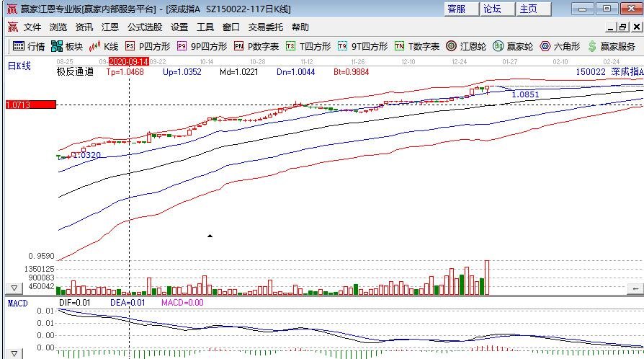
Task: Click the 12-24 date on time axis
Action: click(459, 62)
